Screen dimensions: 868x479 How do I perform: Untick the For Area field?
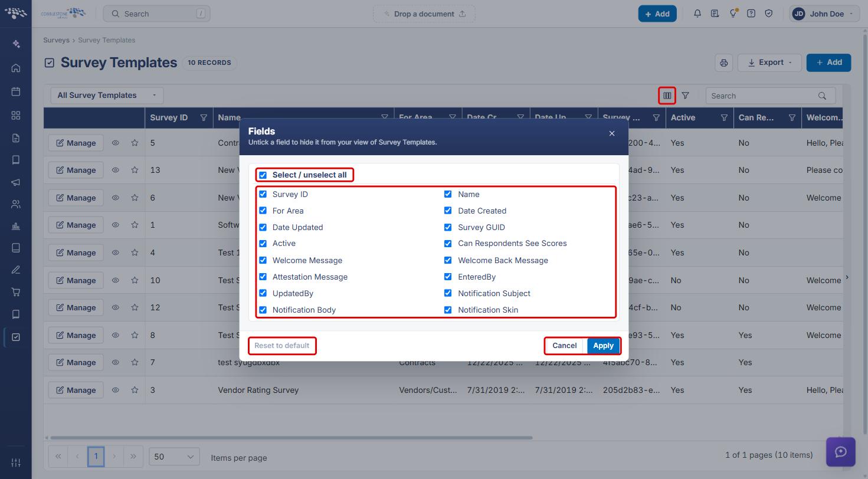click(x=263, y=211)
